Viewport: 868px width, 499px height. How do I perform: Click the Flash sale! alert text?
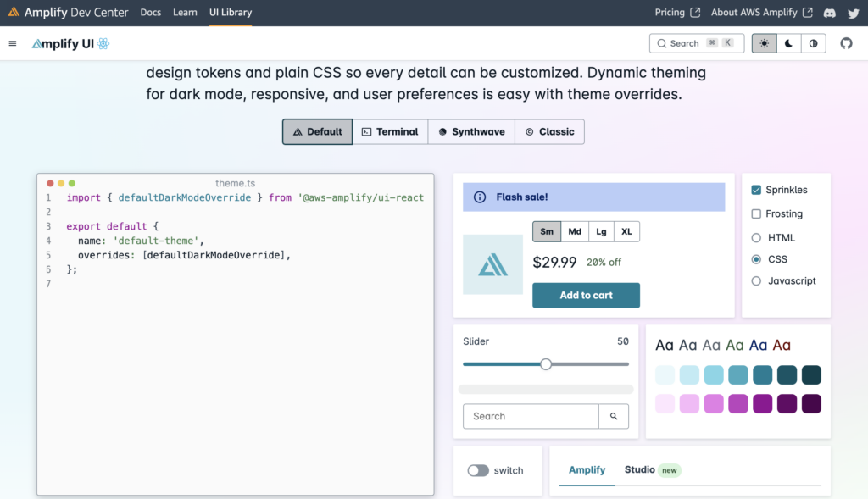(522, 197)
